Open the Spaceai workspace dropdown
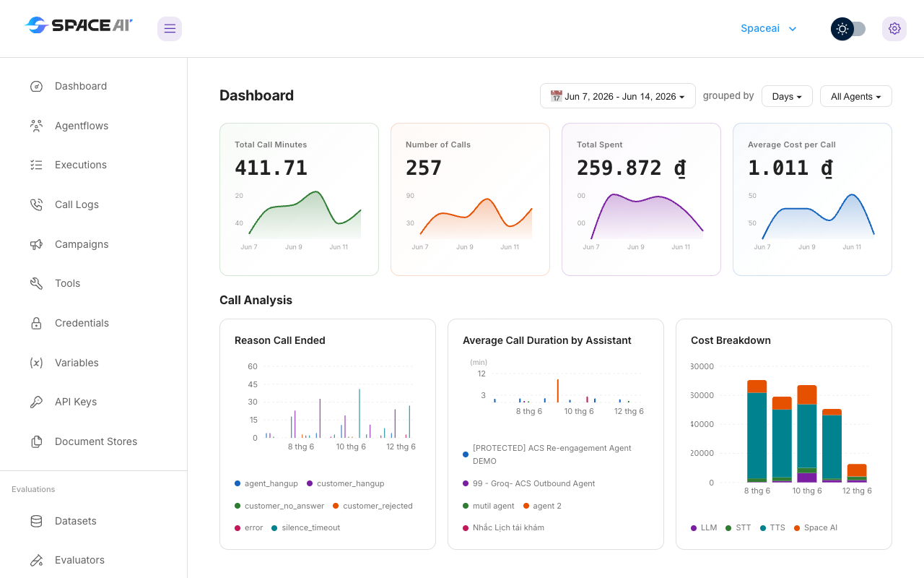Image resolution: width=924 pixels, height=578 pixels. pyautogui.click(x=769, y=29)
